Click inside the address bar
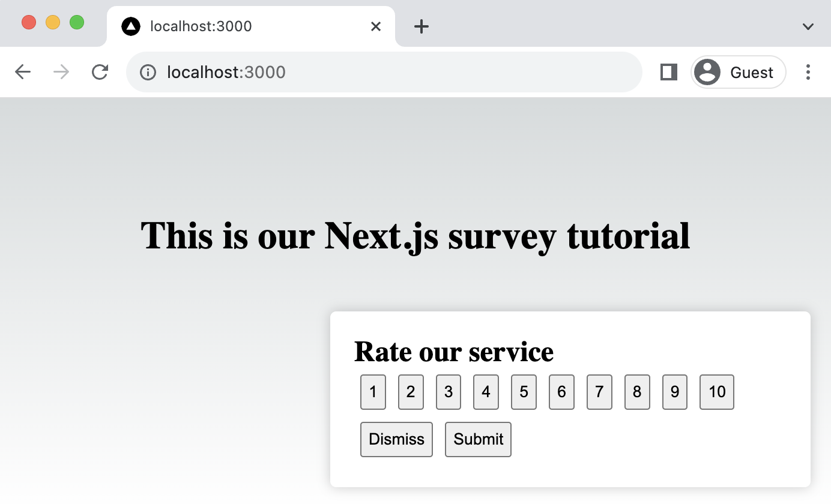This screenshot has height=504, width=831. coord(384,72)
